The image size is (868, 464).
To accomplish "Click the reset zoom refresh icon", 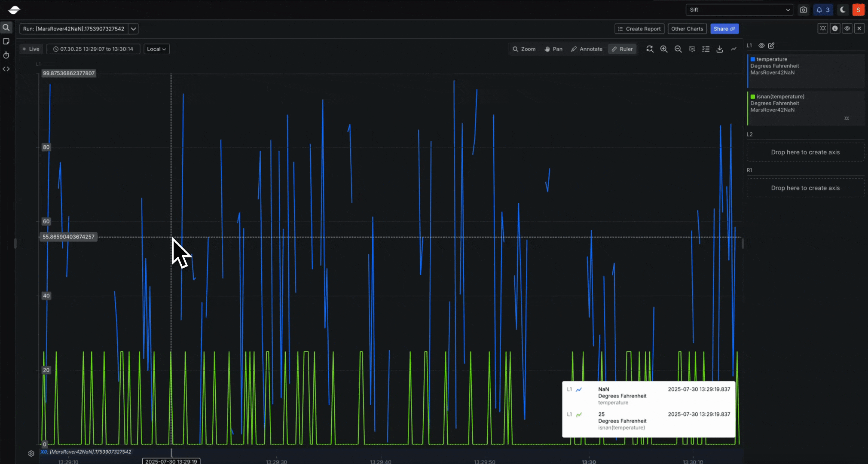I will click(x=650, y=49).
